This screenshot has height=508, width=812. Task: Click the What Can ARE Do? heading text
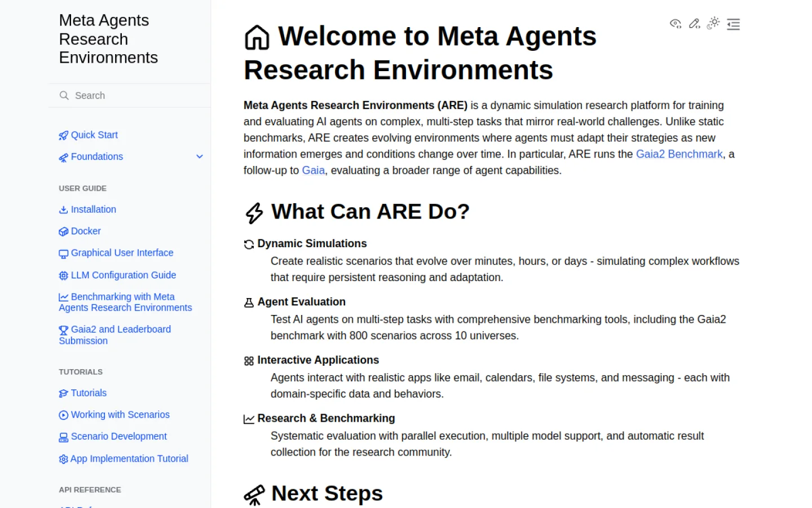[x=370, y=212]
